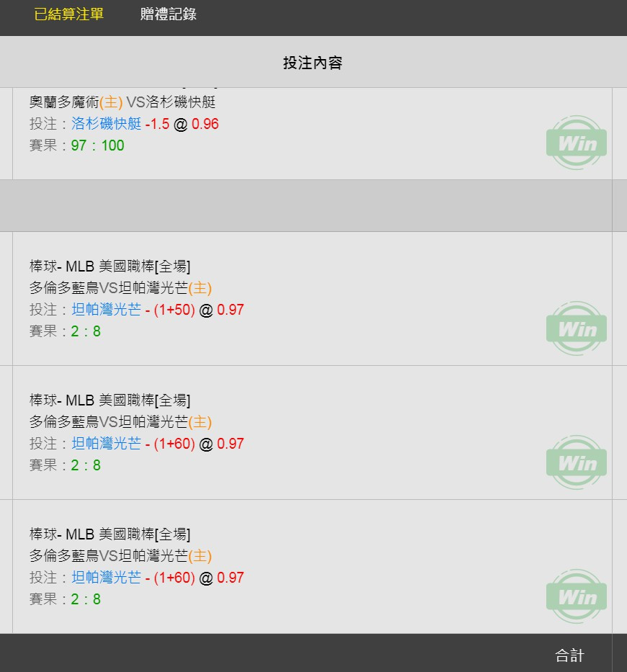
Task: Click odds 0.96 on Clippers bet
Action: [x=205, y=124]
